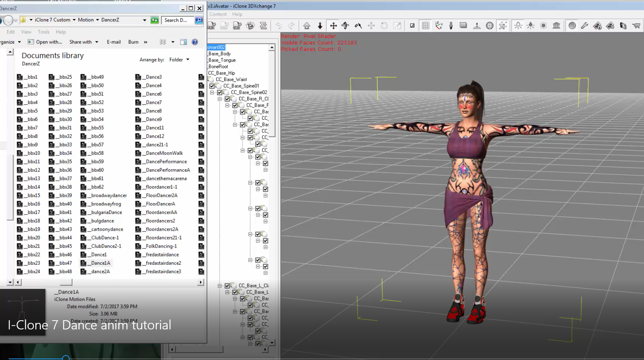The width and height of the screenshot is (644, 360).
Task: Open the Content menu in 3DXchange
Action: point(218,14)
